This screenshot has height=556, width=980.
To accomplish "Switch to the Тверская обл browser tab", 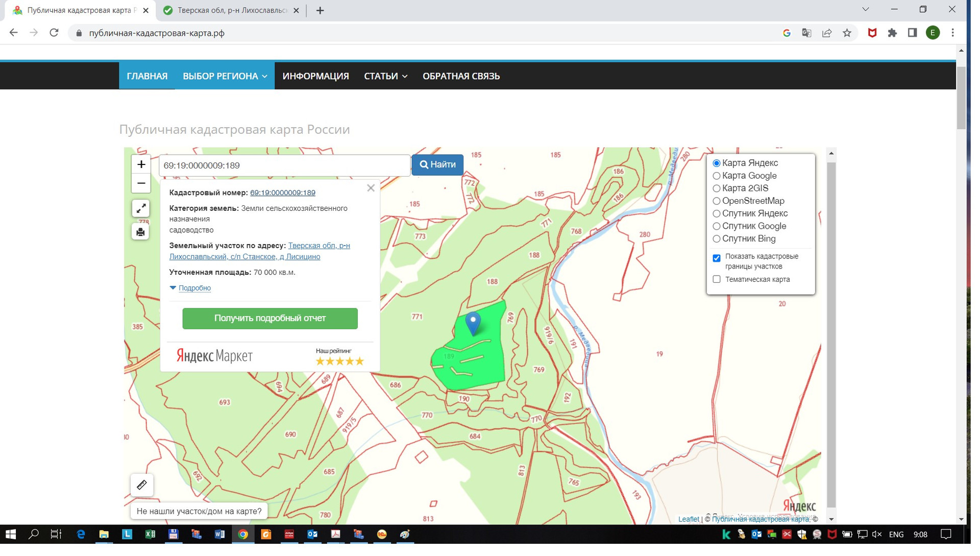I will [x=232, y=10].
